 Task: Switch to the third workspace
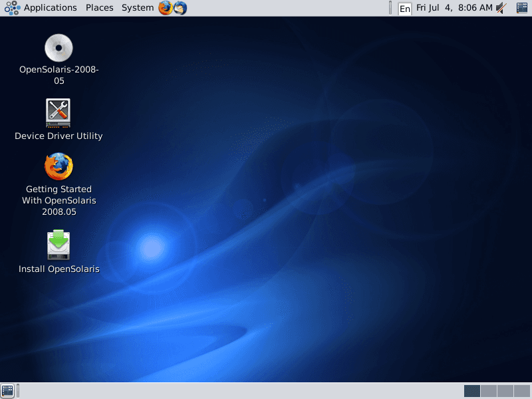point(504,392)
